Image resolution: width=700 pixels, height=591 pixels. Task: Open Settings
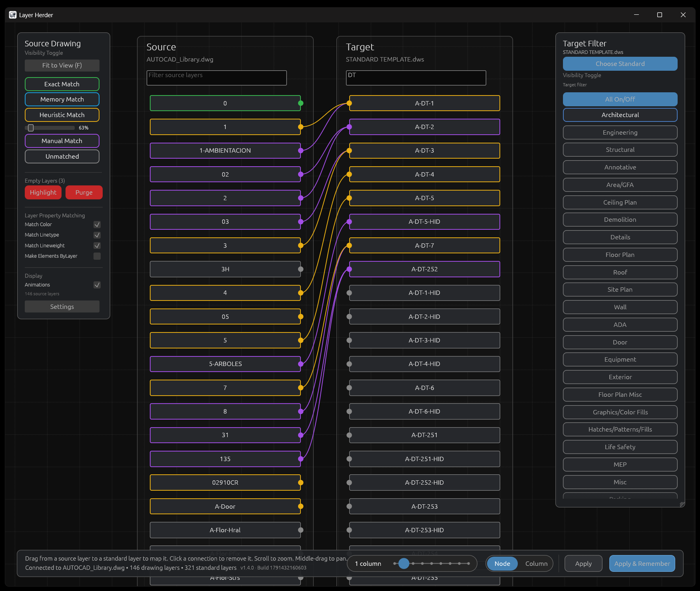tap(62, 306)
